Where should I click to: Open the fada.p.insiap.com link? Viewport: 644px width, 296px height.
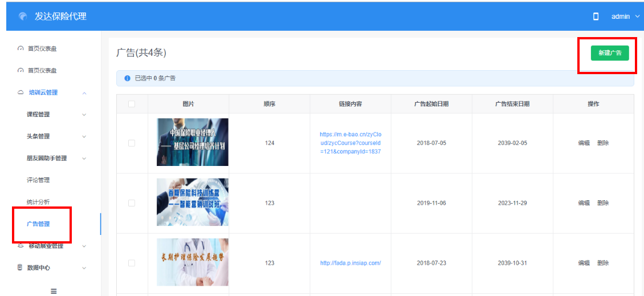tap(350, 263)
